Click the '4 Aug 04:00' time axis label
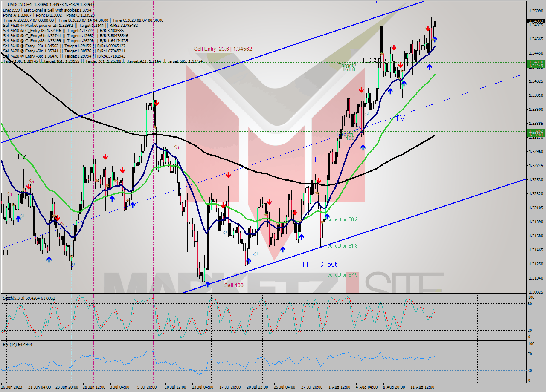This screenshot has width=546, height=392. point(367,387)
